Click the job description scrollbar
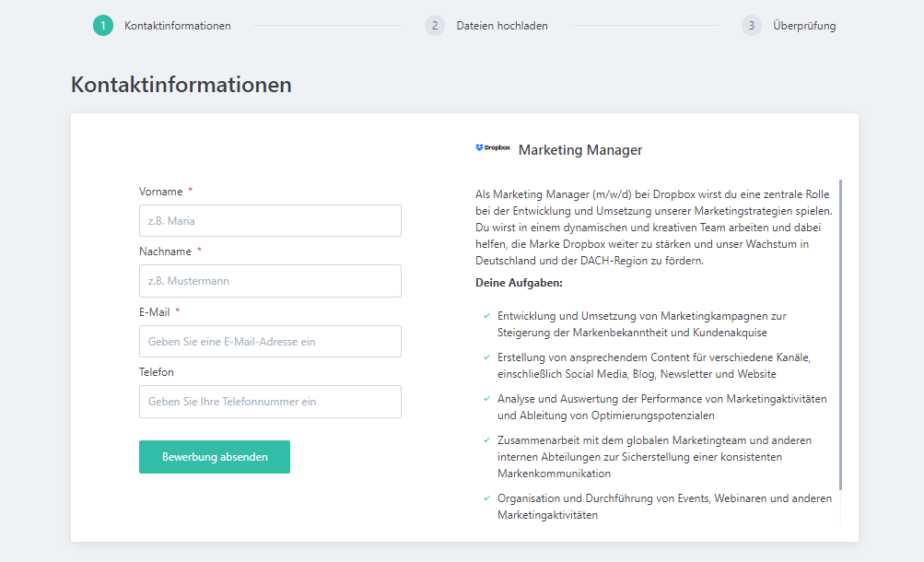This screenshot has height=562, width=924. [x=840, y=334]
